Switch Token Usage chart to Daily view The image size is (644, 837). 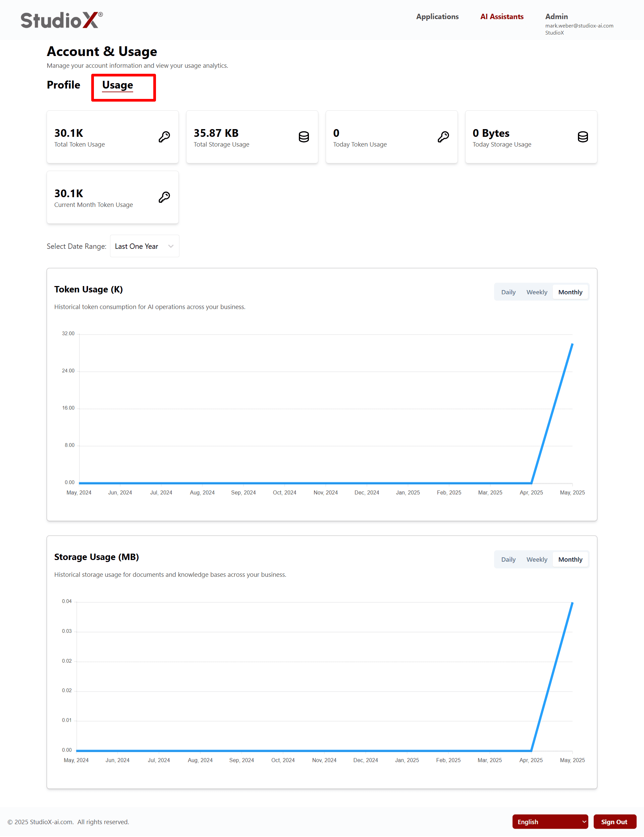coord(508,292)
